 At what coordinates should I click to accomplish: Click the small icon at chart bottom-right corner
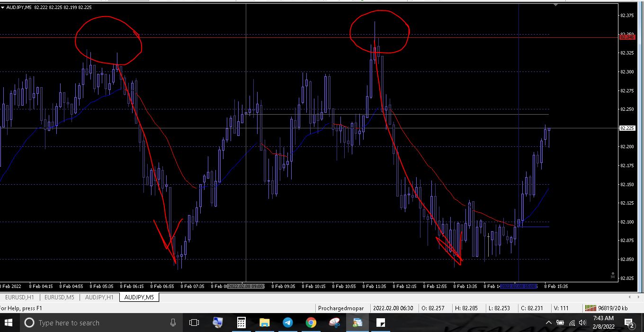[x=613, y=275]
